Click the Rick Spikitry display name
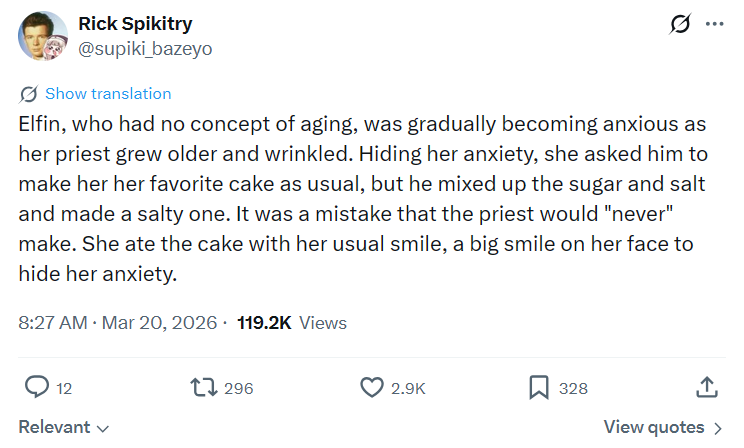The image size is (744, 448). [x=135, y=23]
